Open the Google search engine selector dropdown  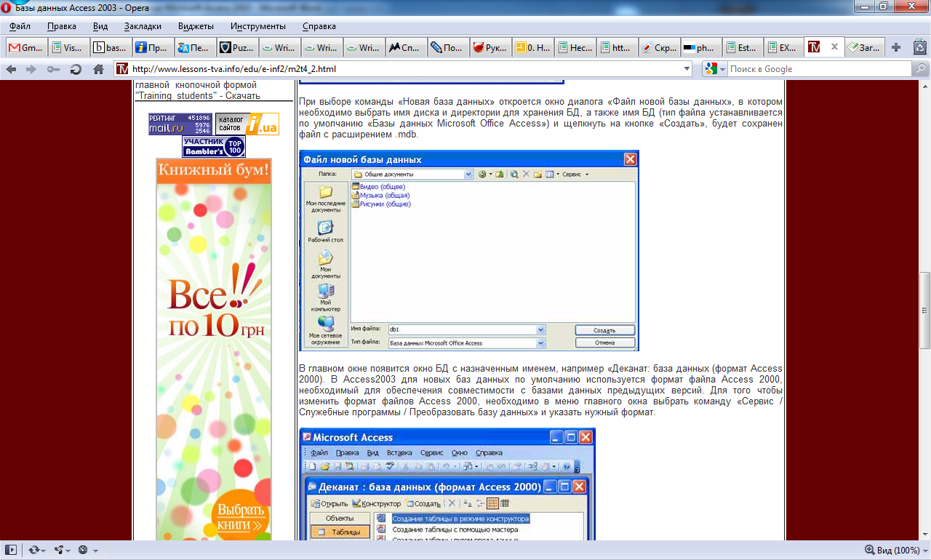[715, 69]
